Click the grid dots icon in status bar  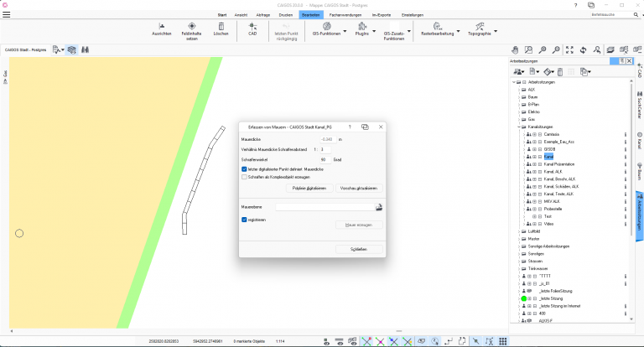click(503, 341)
